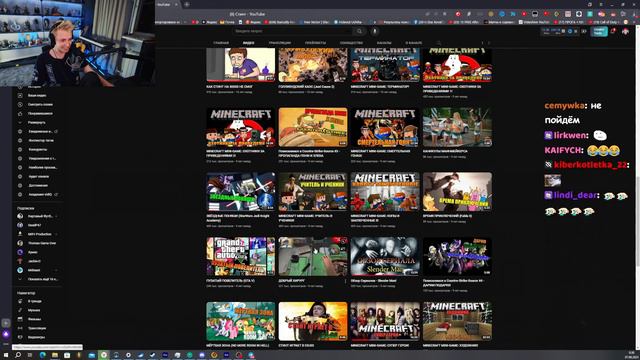Switch to the Плейлисты channel tab
The width and height of the screenshot is (640, 360).
click(315, 43)
